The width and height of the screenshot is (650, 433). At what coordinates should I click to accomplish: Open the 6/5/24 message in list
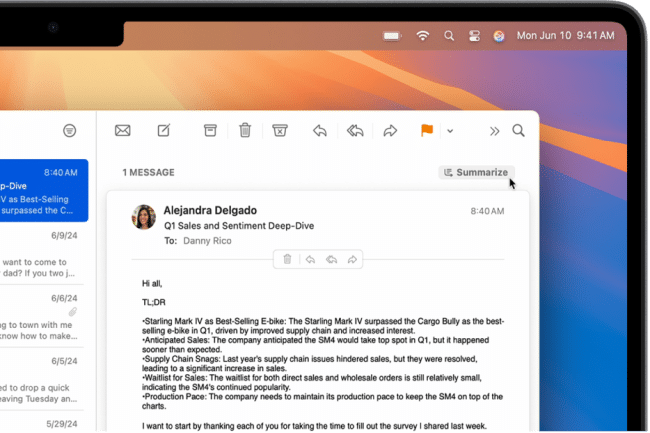(41, 380)
